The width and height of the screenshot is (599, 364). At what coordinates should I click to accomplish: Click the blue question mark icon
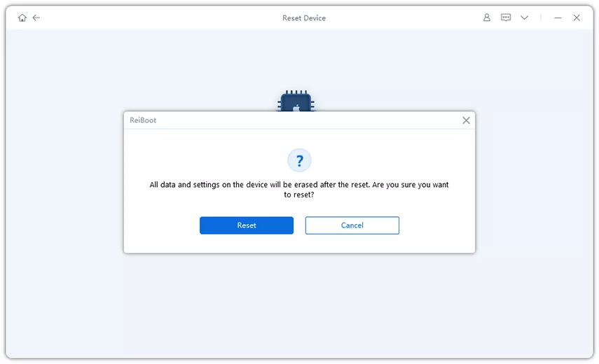pyautogui.click(x=299, y=160)
